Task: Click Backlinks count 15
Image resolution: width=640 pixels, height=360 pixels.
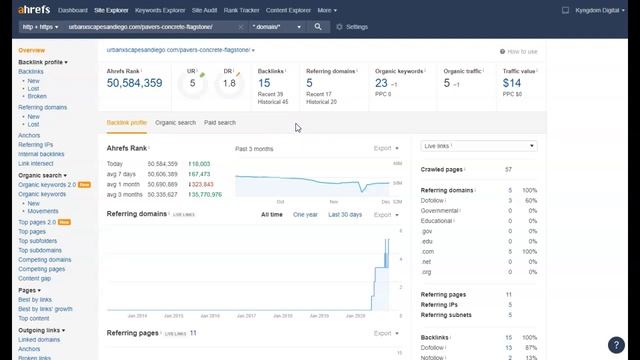Action: [264, 83]
